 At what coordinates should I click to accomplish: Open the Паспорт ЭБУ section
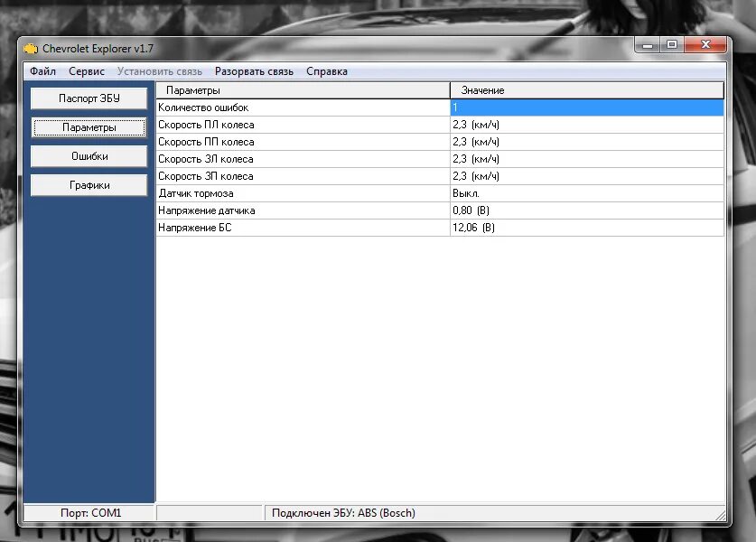coord(89,98)
